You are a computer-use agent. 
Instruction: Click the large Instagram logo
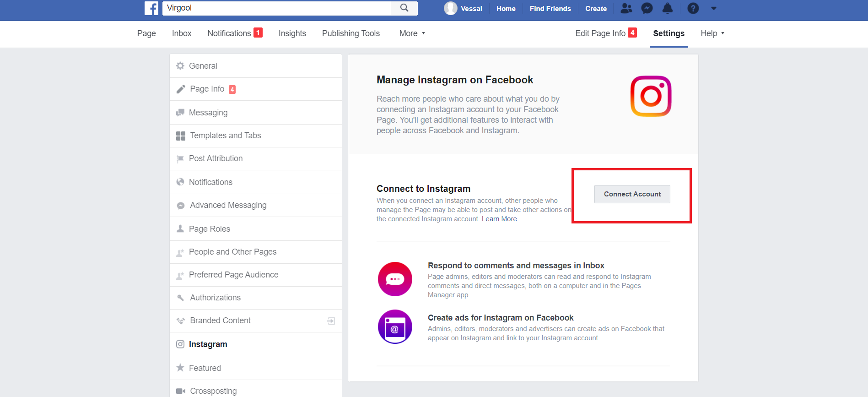pos(651,96)
